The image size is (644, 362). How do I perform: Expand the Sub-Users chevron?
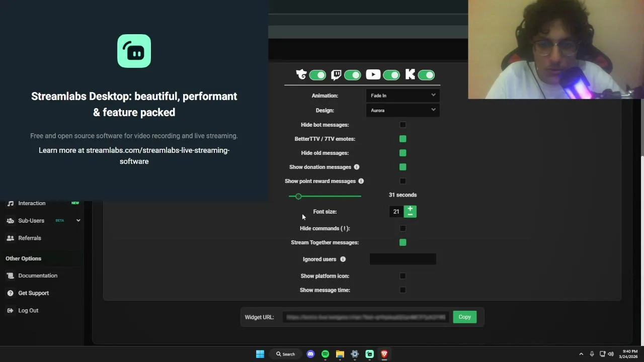point(78,220)
